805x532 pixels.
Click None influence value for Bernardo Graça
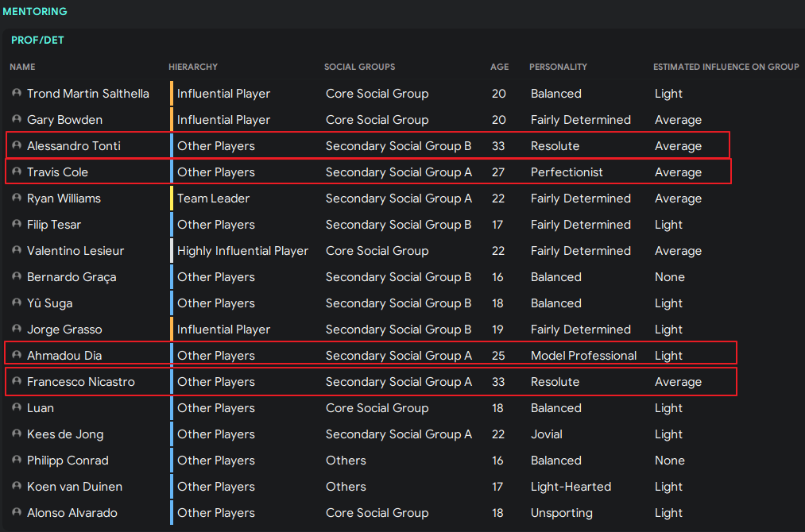[x=669, y=276]
